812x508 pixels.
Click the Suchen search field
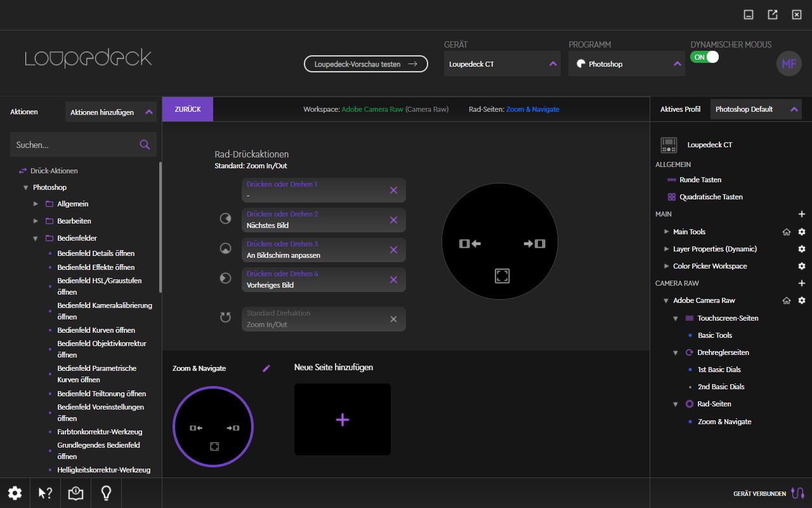pos(83,145)
